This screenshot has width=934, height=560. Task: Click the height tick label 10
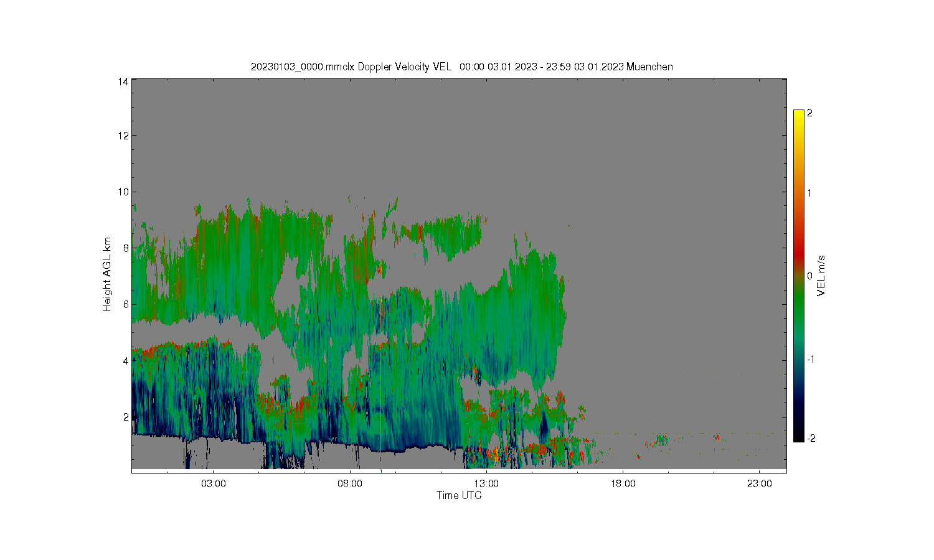click(124, 192)
